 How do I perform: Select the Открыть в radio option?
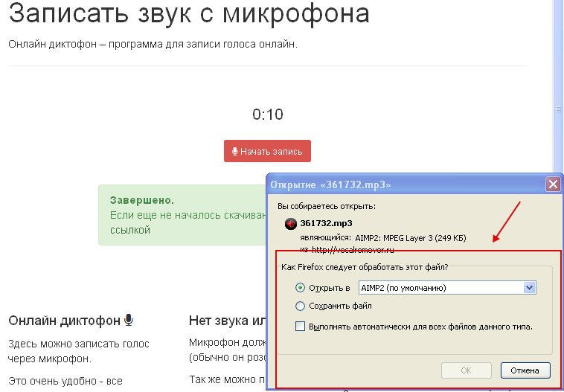tap(301, 288)
